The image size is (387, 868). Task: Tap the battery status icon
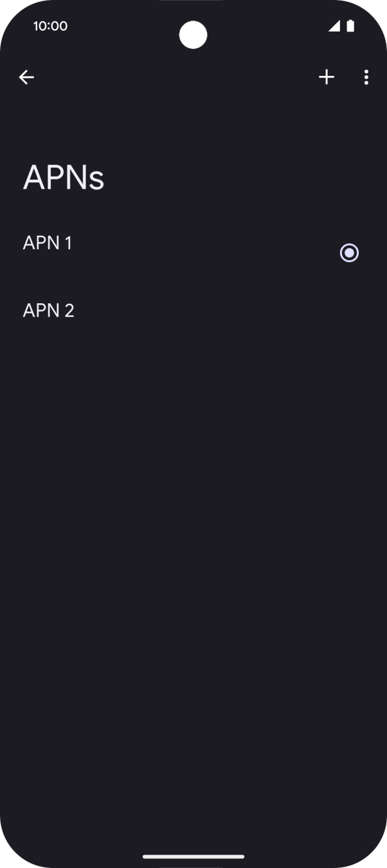pos(350,26)
